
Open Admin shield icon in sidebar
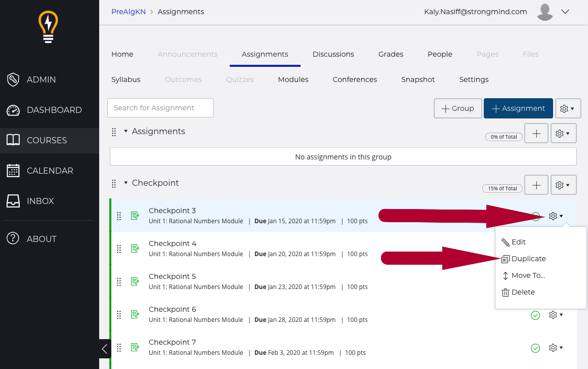tap(13, 79)
